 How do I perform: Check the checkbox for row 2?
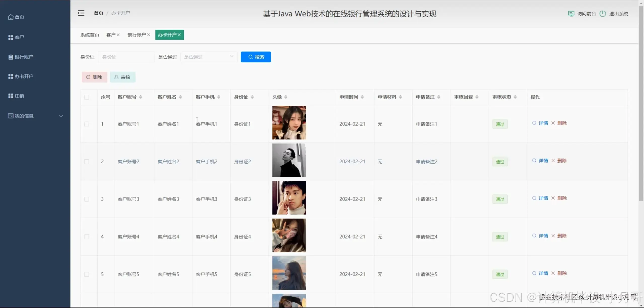click(x=87, y=161)
